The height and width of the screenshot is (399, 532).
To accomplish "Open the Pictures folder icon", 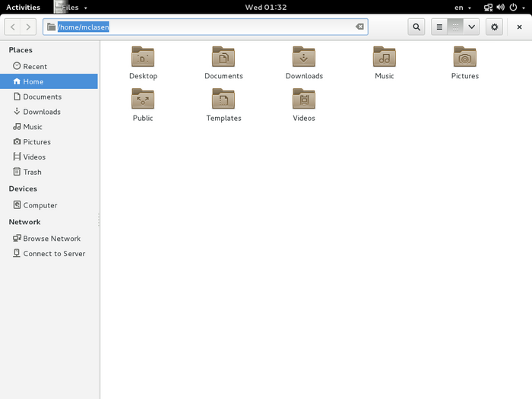I will pos(464,58).
